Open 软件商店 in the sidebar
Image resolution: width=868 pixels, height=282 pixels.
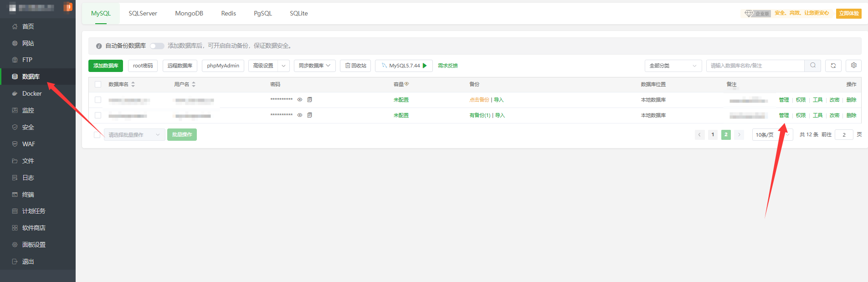click(34, 228)
